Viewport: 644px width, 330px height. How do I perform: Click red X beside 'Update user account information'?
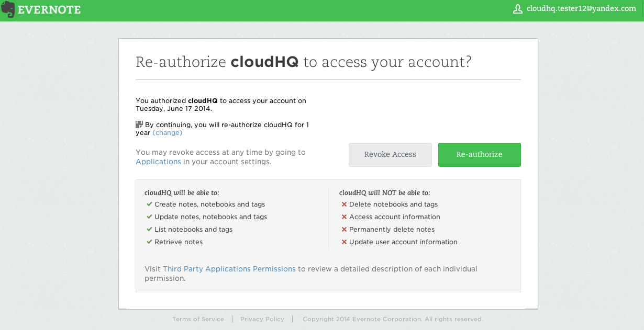[x=344, y=242]
